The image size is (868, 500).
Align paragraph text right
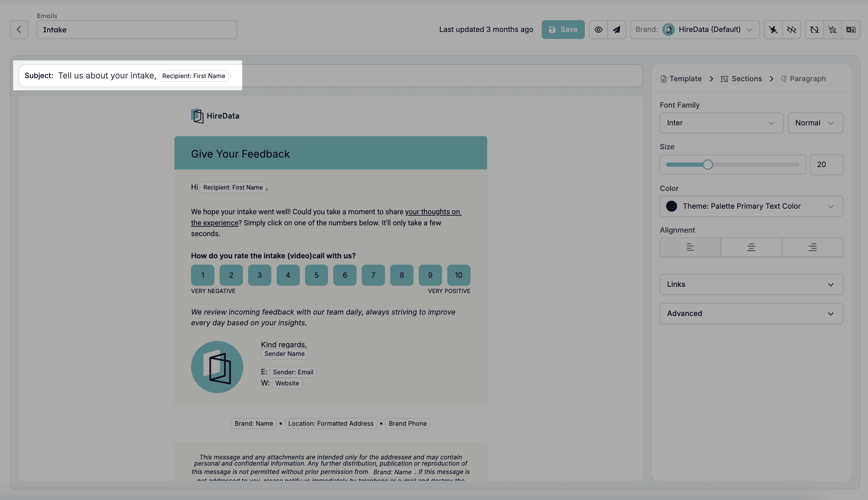812,247
